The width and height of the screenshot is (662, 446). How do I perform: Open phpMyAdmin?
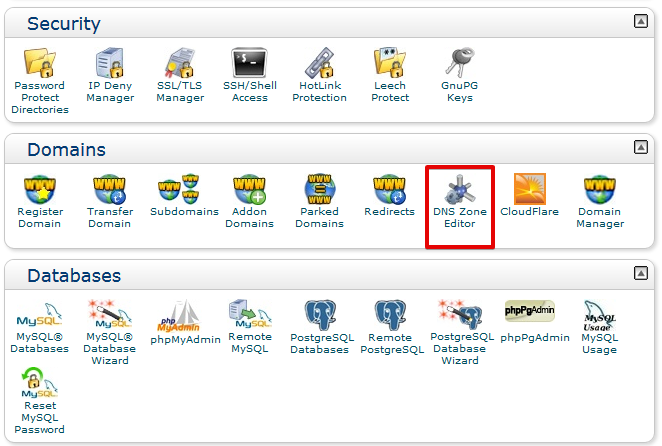(185, 323)
